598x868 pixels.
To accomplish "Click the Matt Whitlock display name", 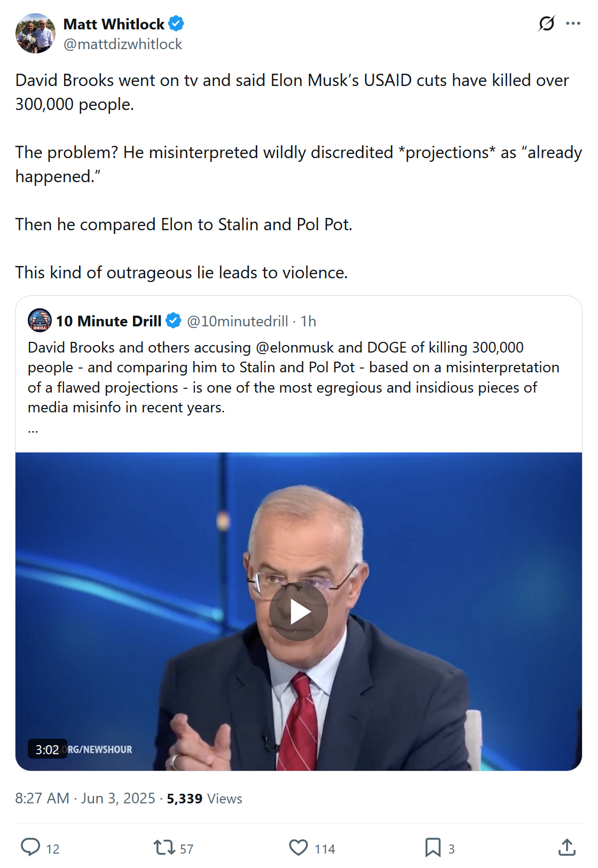I will point(114,24).
